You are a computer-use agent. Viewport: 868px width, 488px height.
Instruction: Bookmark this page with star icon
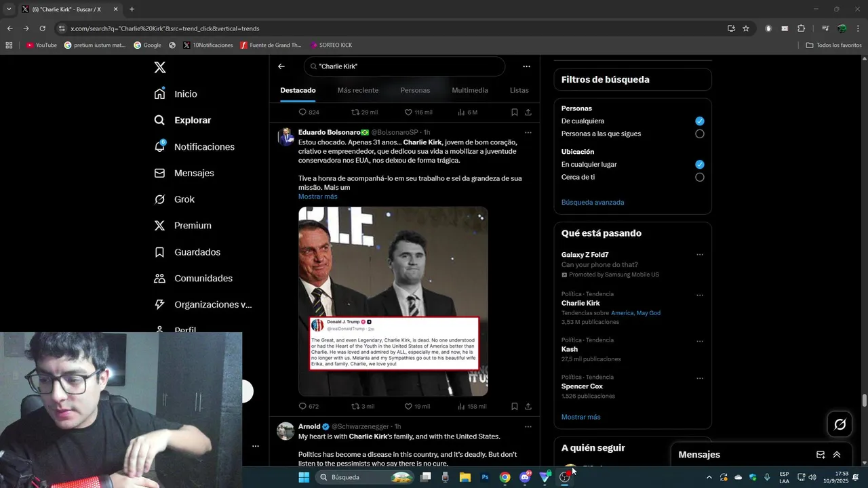click(746, 28)
